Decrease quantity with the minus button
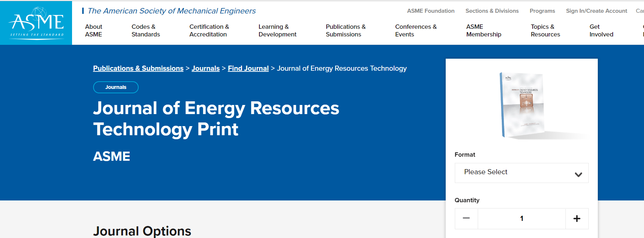Viewport: 644px width, 238px height. pyautogui.click(x=466, y=219)
